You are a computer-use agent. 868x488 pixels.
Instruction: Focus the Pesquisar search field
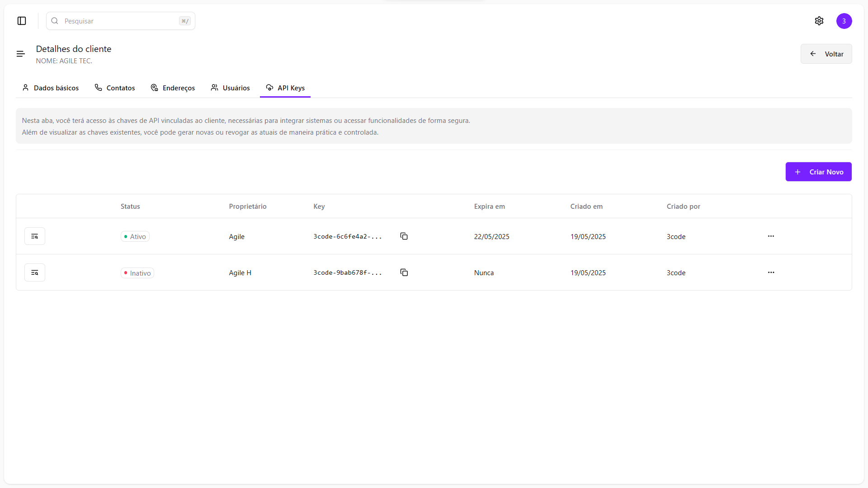120,21
